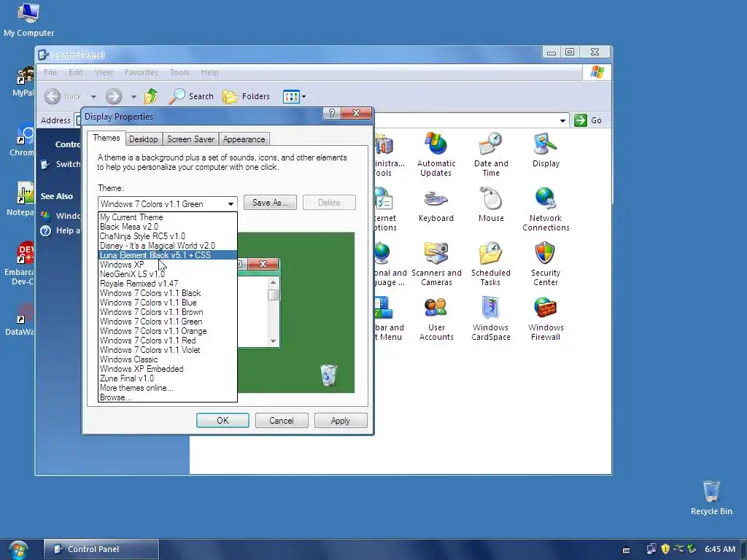Choose Windows Classic theme
This screenshot has height=560, width=747.
(x=167, y=359)
